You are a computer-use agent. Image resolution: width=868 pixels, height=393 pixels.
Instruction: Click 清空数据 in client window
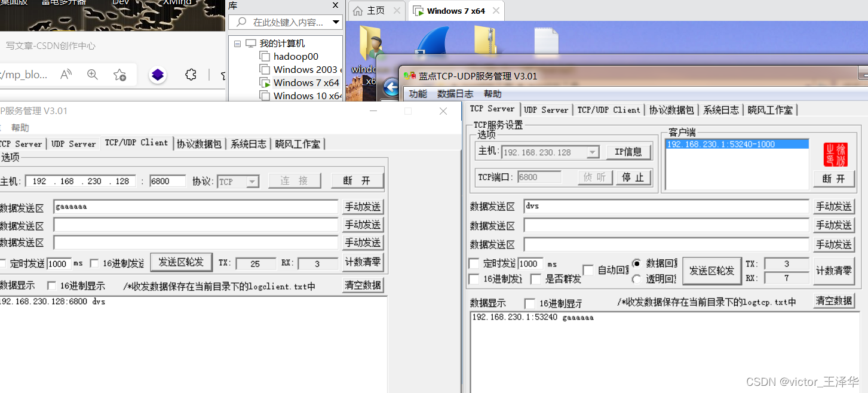tap(363, 285)
